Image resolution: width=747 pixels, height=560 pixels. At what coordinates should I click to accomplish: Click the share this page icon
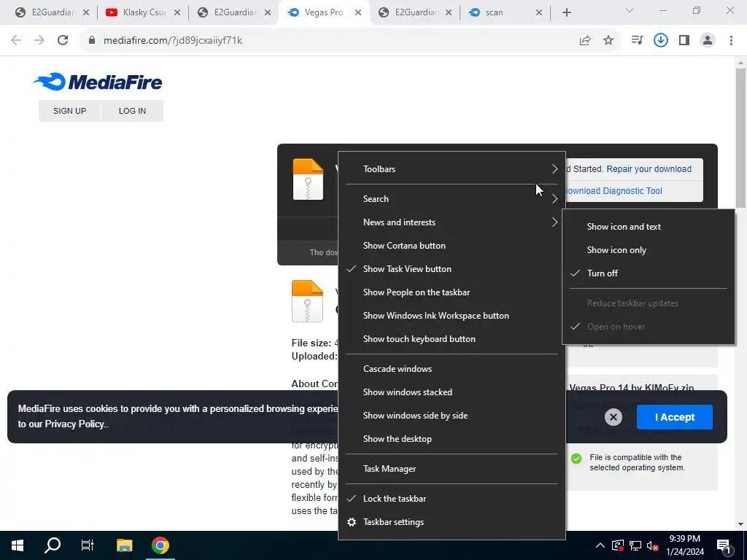click(585, 41)
